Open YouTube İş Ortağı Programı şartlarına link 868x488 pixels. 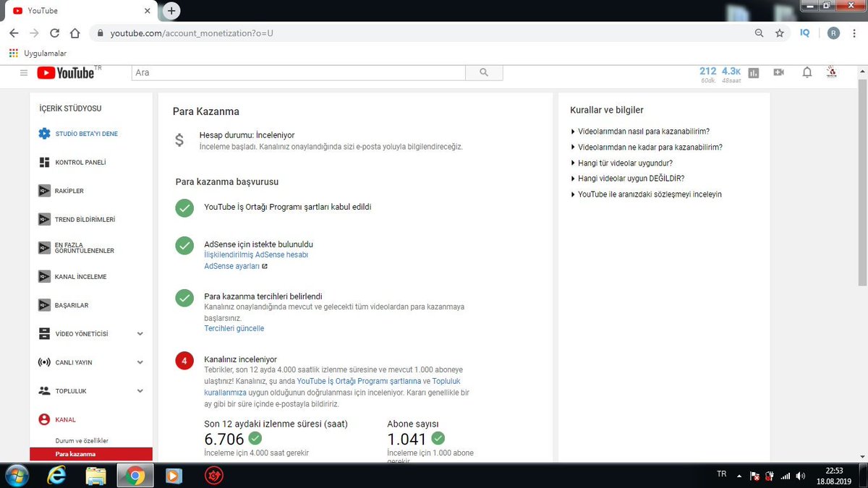(x=359, y=381)
